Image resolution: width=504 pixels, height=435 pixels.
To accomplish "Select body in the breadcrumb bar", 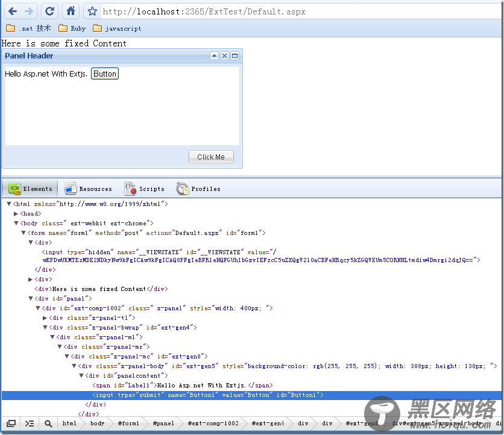I will tap(98, 424).
